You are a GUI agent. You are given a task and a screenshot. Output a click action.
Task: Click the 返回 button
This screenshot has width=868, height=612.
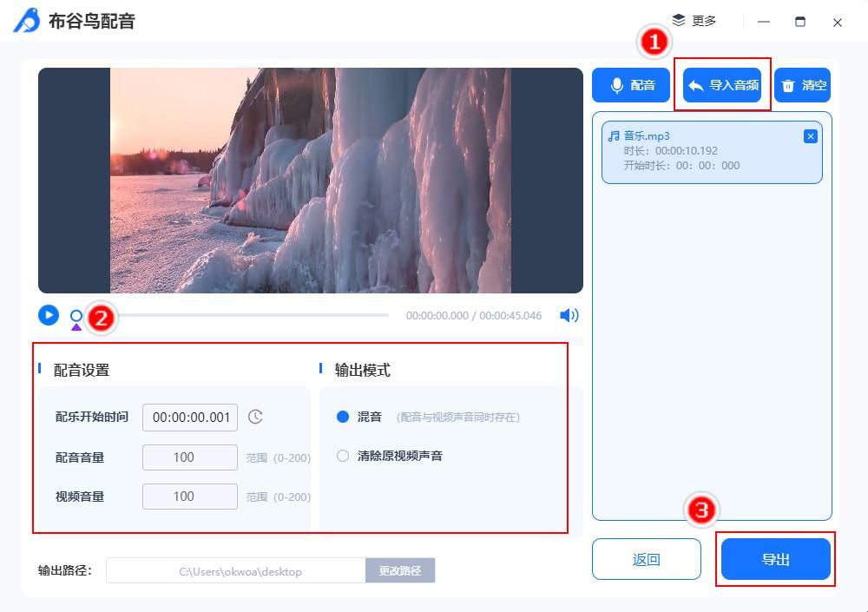tap(647, 559)
